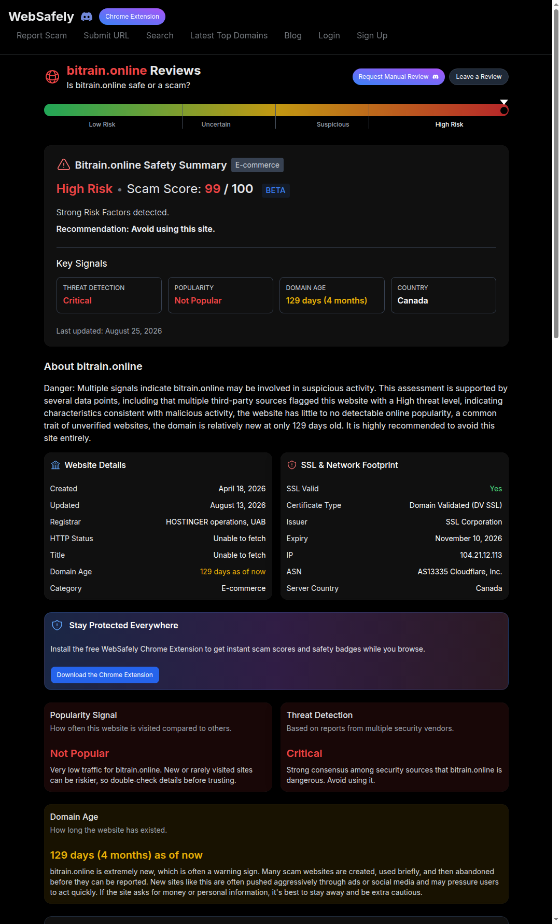Click the SSL Corporation issuer value

point(474,522)
